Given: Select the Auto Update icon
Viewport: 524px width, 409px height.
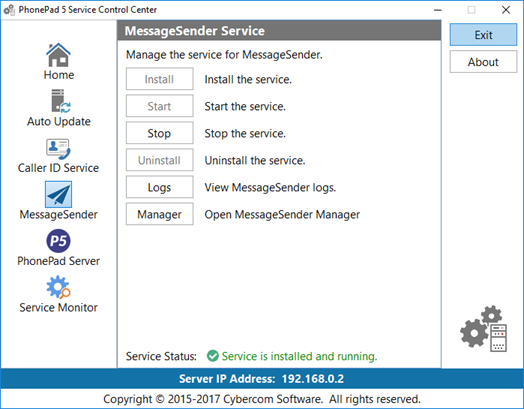Looking at the screenshot, I should [60, 101].
